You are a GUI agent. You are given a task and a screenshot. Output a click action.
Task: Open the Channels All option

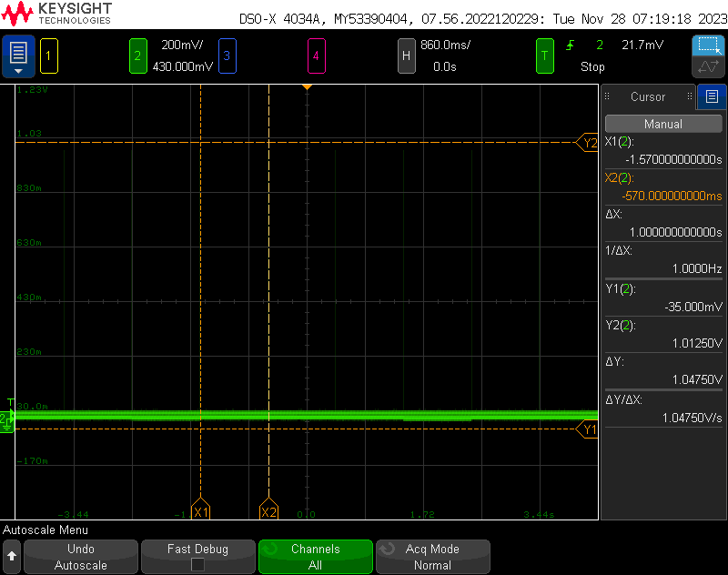click(315, 557)
